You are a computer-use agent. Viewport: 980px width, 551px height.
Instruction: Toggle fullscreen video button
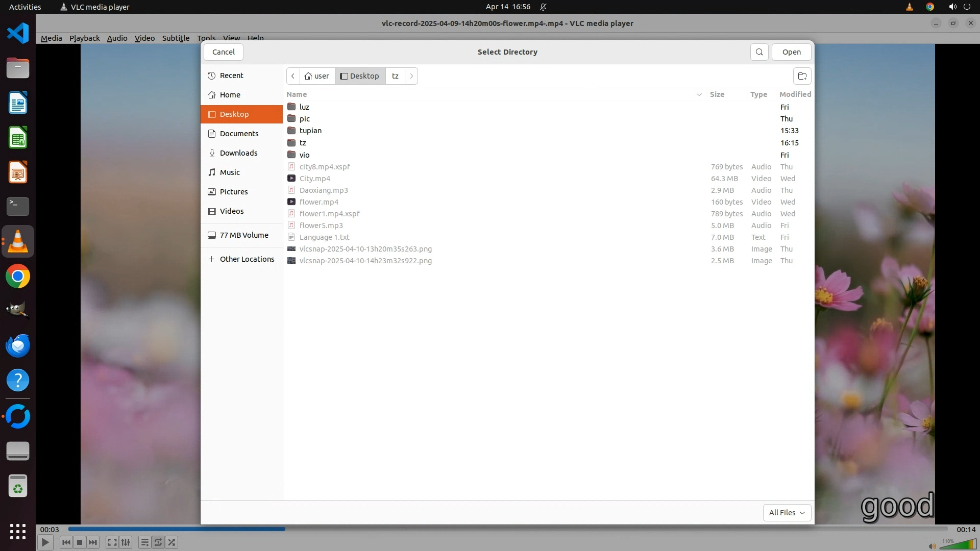pyautogui.click(x=112, y=542)
